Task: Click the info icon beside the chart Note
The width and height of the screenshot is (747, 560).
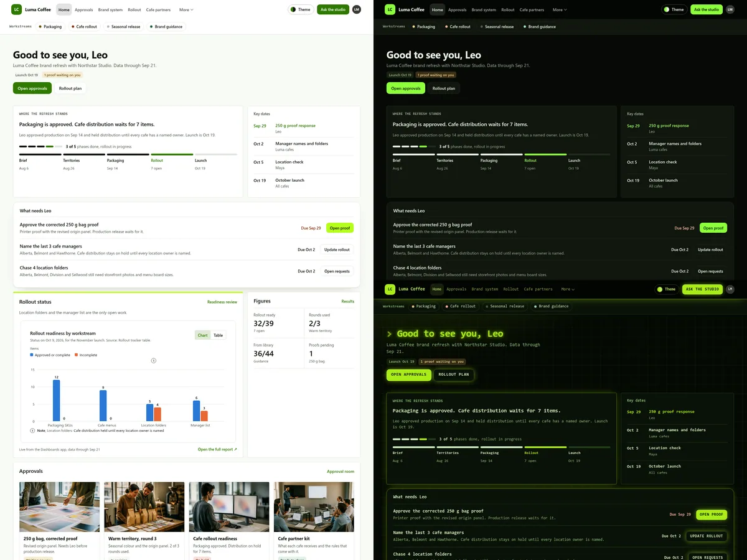Action: pyautogui.click(x=32, y=431)
